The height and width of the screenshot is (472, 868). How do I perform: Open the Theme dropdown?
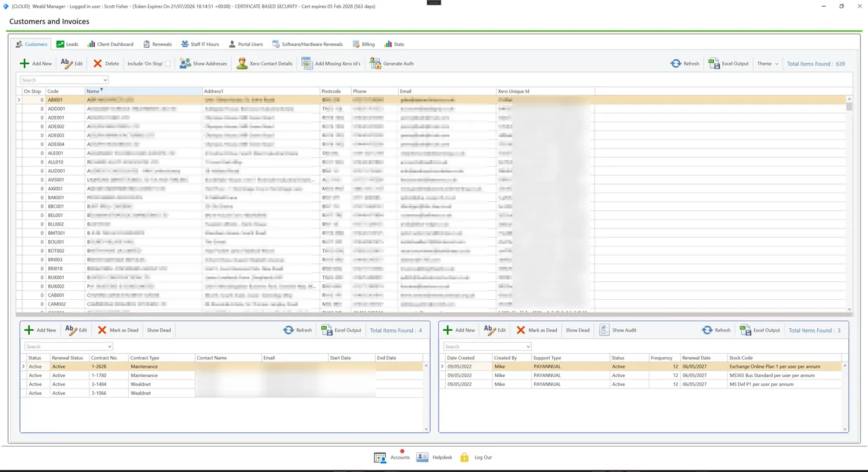pyautogui.click(x=768, y=63)
